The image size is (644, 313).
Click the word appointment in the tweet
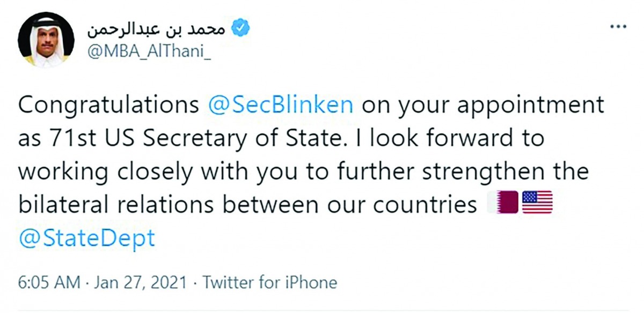point(528,105)
